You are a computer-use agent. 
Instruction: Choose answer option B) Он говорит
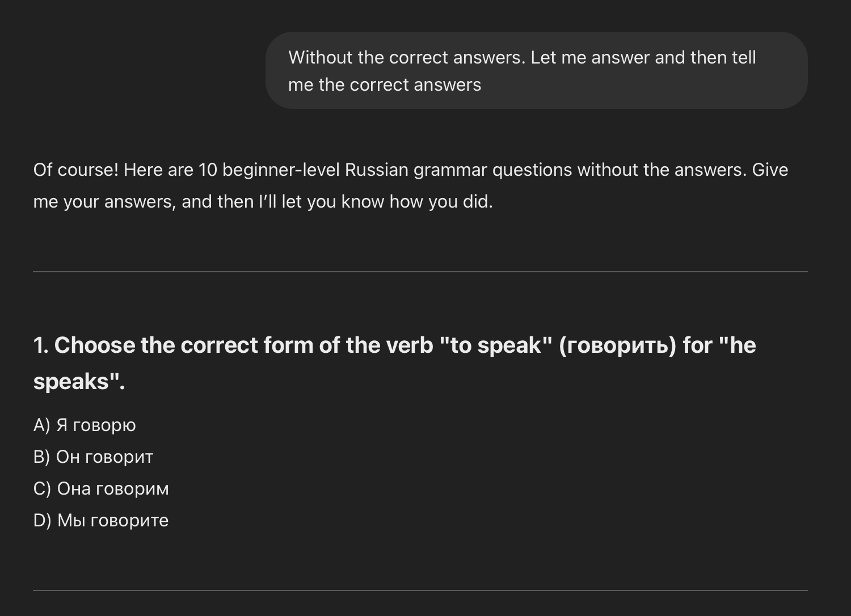click(94, 457)
